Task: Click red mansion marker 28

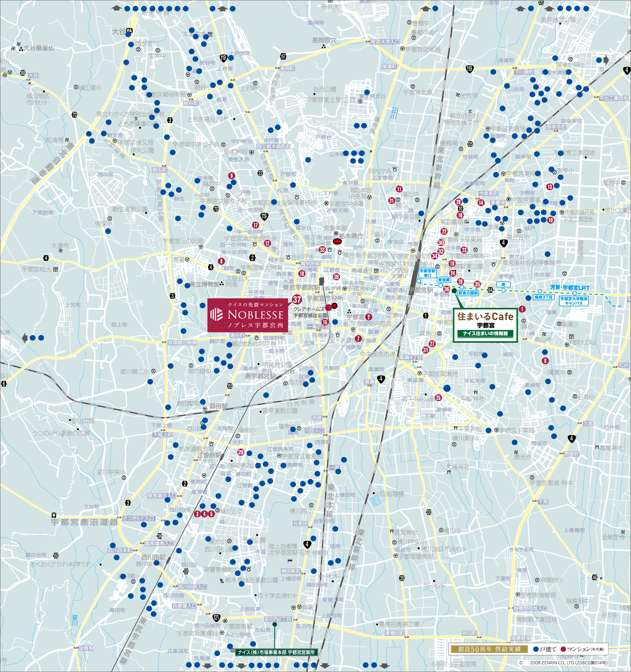Action: pos(336,277)
